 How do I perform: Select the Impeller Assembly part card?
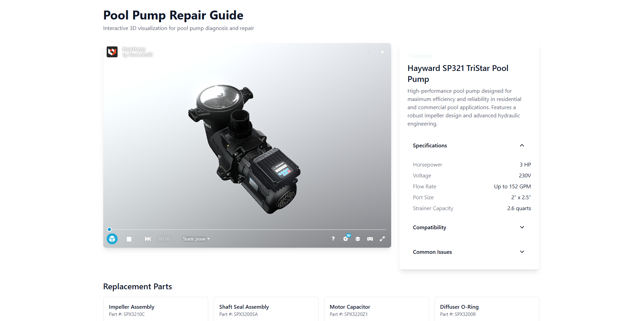tap(156, 310)
